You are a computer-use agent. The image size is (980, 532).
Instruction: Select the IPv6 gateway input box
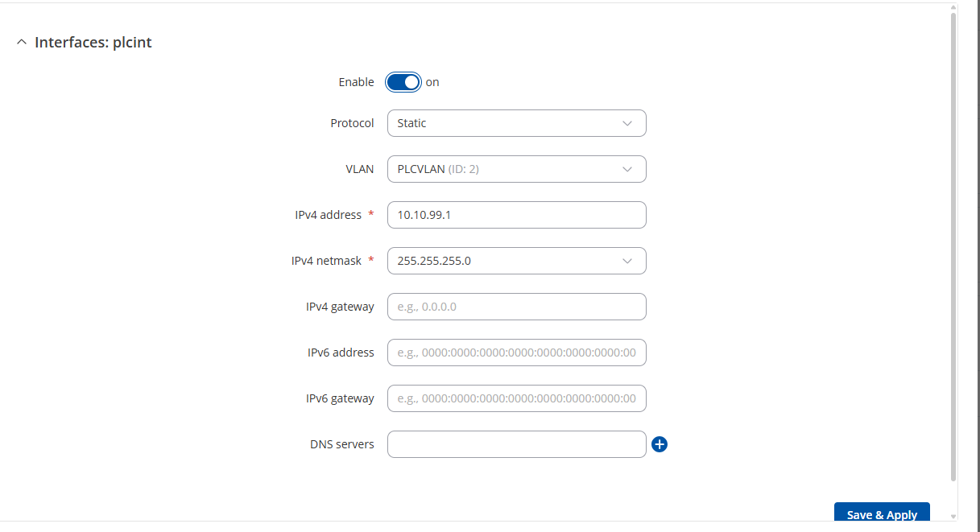(x=516, y=398)
